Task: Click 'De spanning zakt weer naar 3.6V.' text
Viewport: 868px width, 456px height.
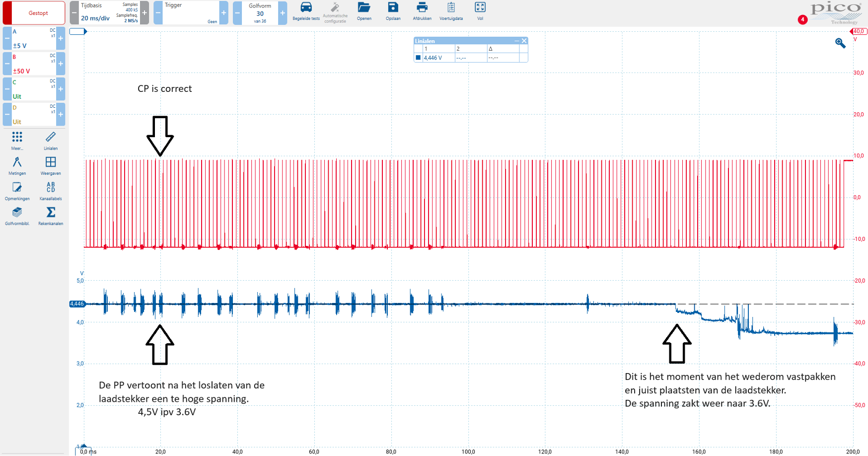Action: point(697,403)
